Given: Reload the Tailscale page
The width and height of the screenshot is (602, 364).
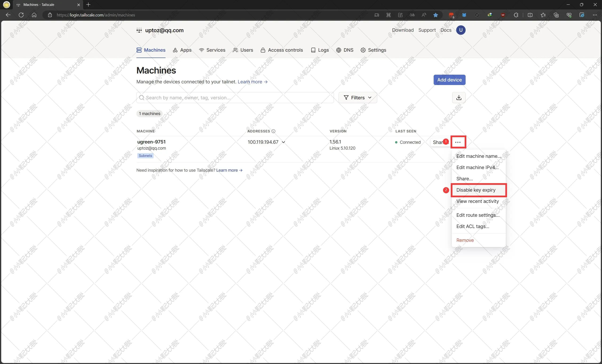Looking at the screenshot, I should tap(21, 15).
